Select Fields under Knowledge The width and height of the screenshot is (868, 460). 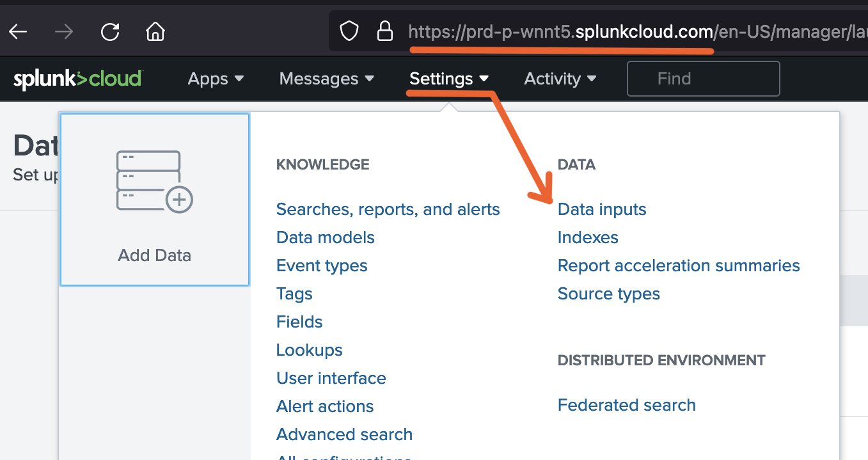click(299, 322)
